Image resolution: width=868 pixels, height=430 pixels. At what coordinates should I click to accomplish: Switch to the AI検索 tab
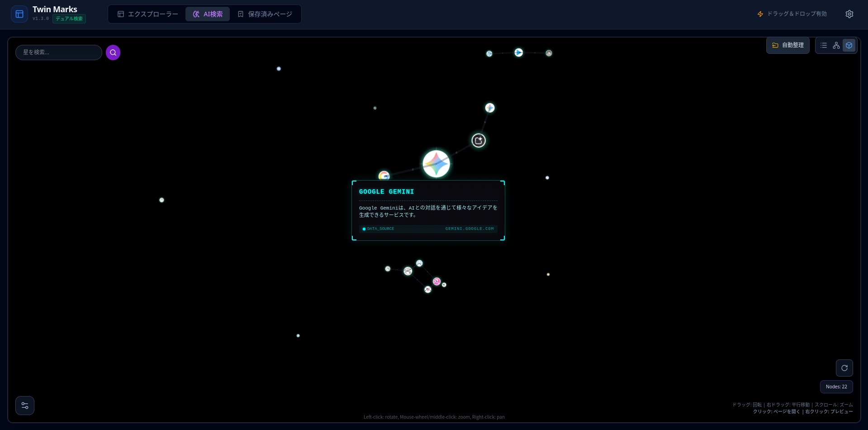tap(208, 14)
